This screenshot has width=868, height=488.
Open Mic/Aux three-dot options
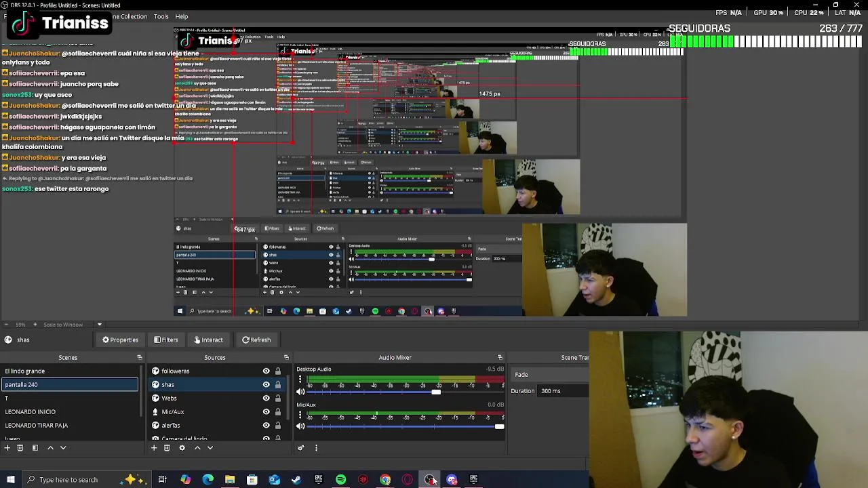pos(300,415)
